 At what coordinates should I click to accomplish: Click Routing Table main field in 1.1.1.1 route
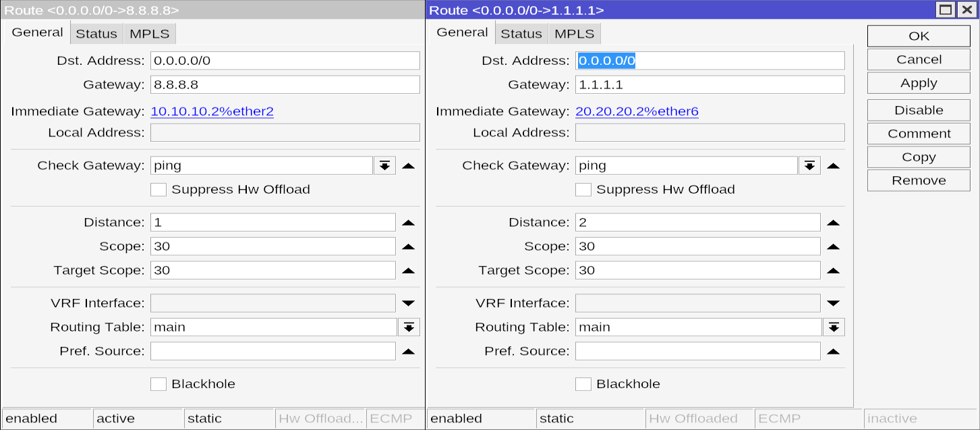tap(699, 327)
